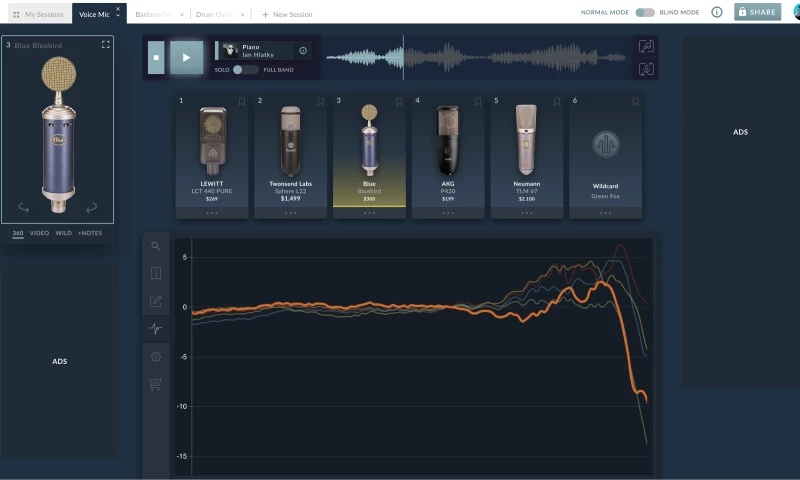Bookmark the Neumann TLM 67 mic
Image resolution: width=800 pixels, height=480 pixels.
[557, 102]
